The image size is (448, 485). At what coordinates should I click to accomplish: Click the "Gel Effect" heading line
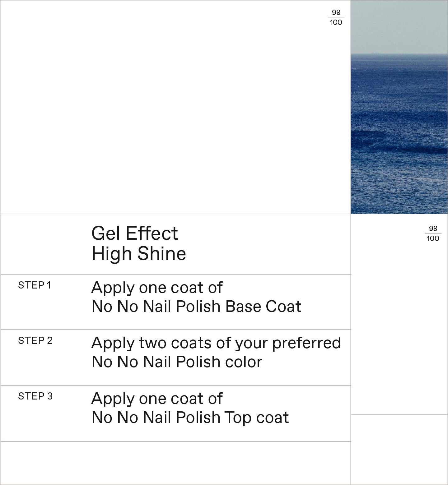[x=135, y=233]
